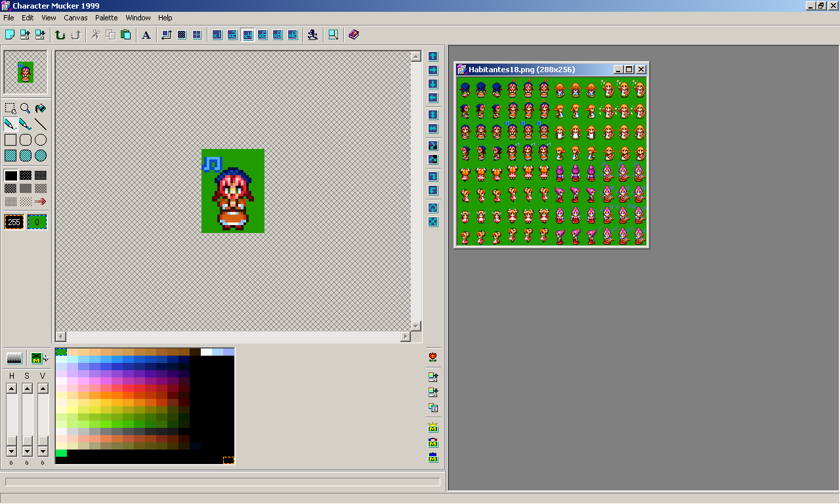The height and width of the screenshot is (504, 840).
Task: Select the Text tool in the toolbar
Action: [x=146, y=35]
